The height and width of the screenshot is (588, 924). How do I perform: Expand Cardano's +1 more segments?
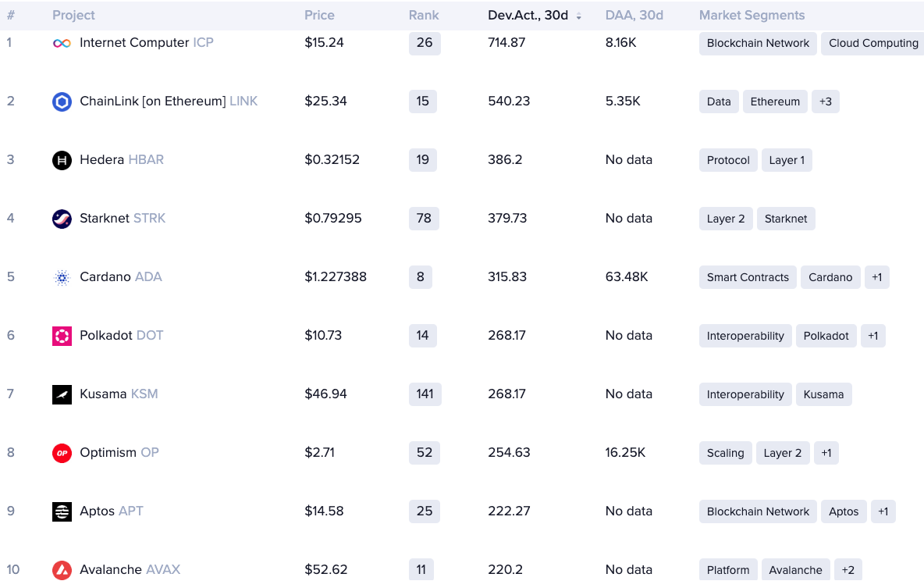[x=877, y=277]
